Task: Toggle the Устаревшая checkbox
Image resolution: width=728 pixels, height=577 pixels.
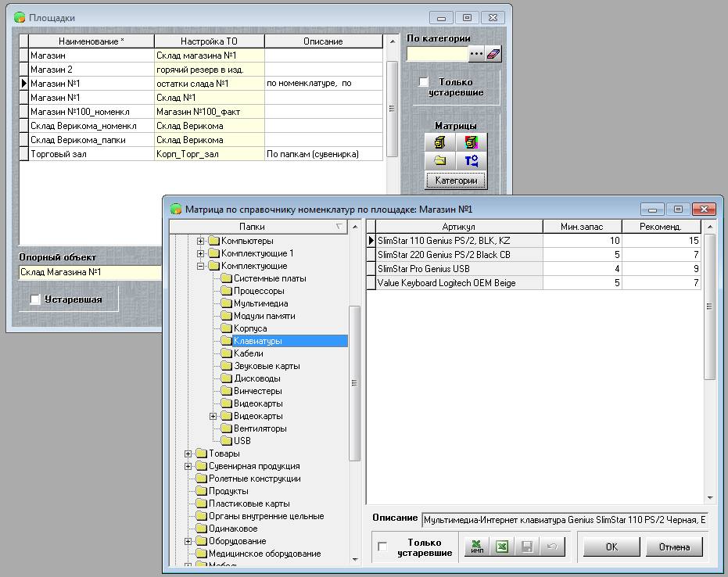Action: point(35,299)
